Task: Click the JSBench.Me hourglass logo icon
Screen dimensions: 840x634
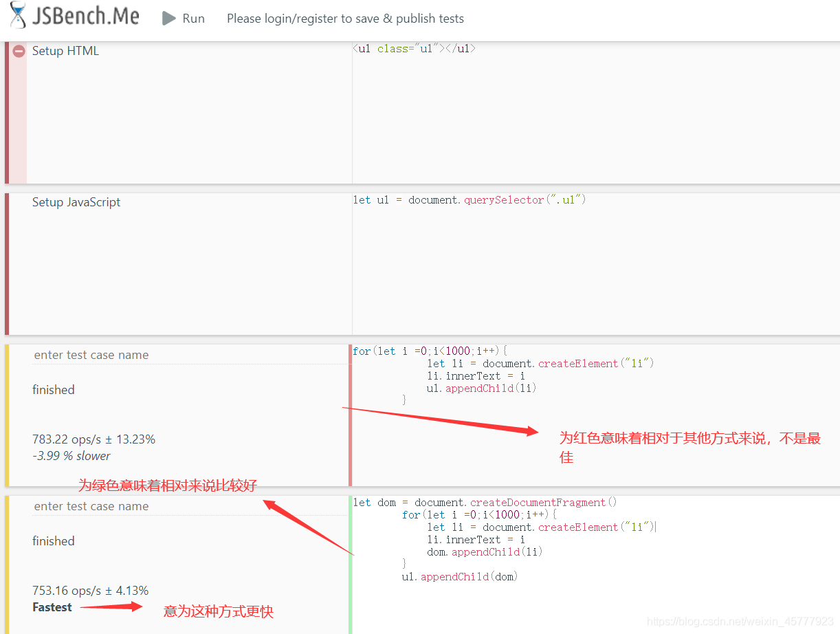Action: pyautogui.click(x=19, y=16)
